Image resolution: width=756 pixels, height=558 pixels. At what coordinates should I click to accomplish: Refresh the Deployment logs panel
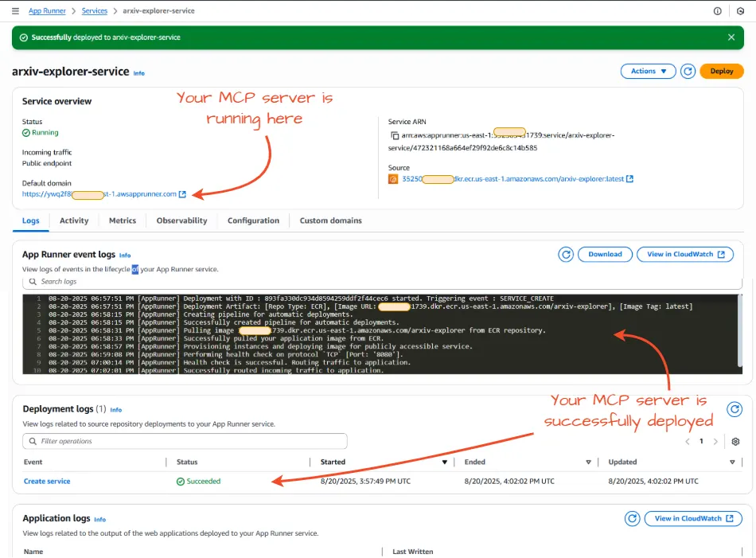(735, 409)
